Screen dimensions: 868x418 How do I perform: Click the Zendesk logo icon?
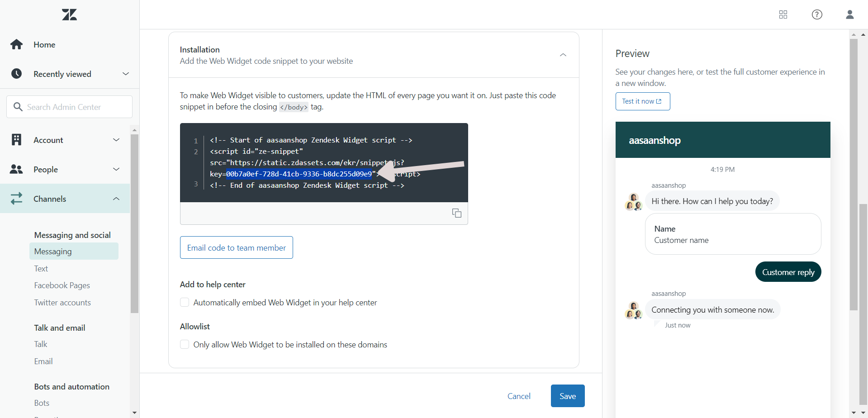69,14
